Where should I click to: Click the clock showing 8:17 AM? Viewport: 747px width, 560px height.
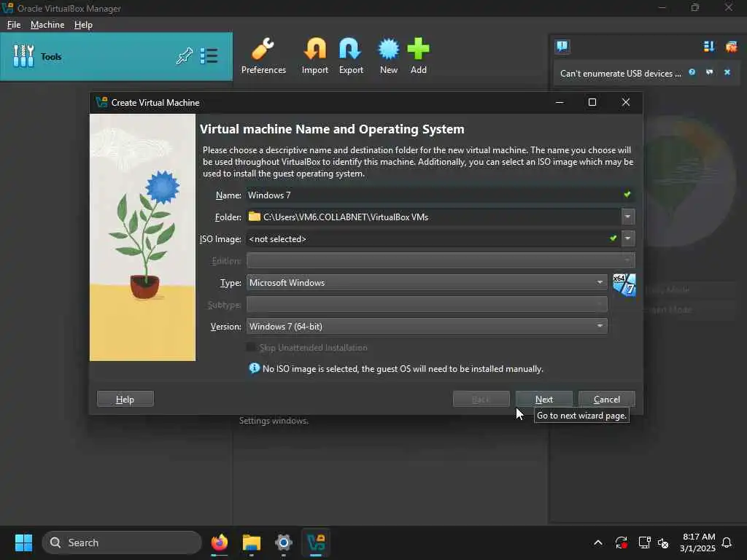coord(698,537)
